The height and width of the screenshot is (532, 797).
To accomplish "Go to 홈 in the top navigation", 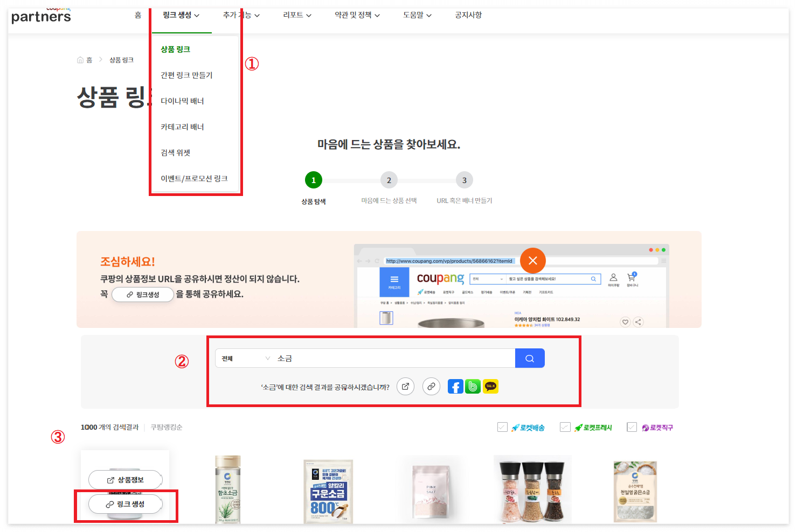I will (x=138, y=15).
